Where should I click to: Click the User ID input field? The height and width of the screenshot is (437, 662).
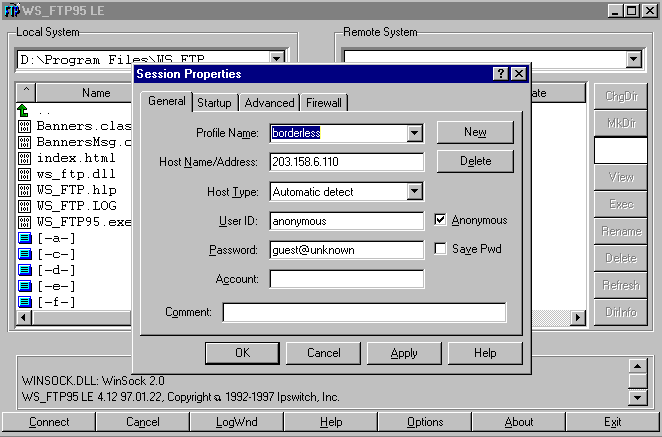click(347, 221)
